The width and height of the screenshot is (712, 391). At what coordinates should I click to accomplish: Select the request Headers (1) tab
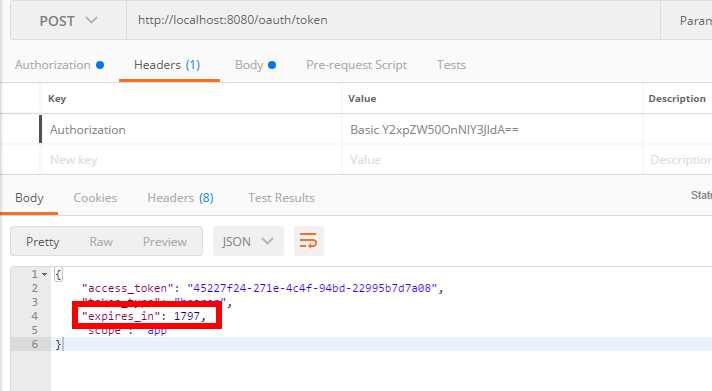(167, 65)
